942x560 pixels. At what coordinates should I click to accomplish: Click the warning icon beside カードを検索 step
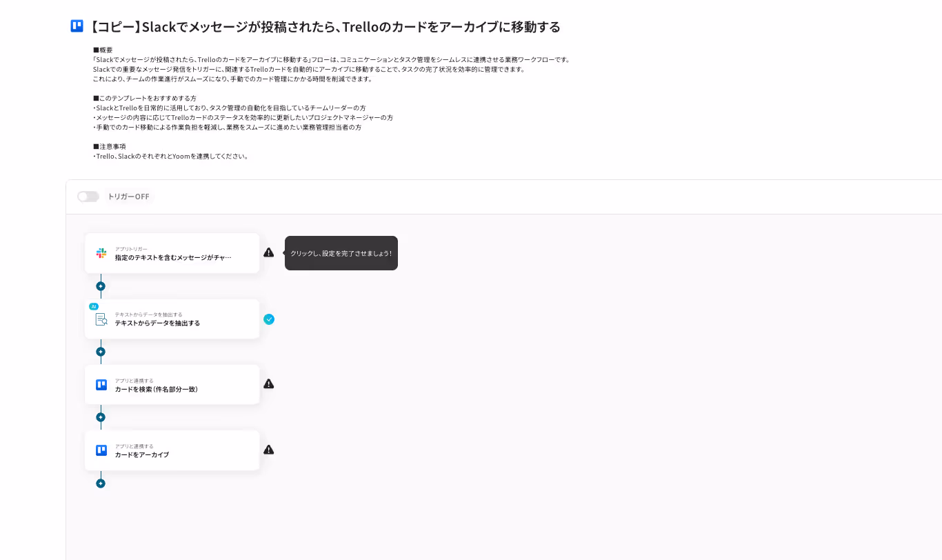point(269,383)
